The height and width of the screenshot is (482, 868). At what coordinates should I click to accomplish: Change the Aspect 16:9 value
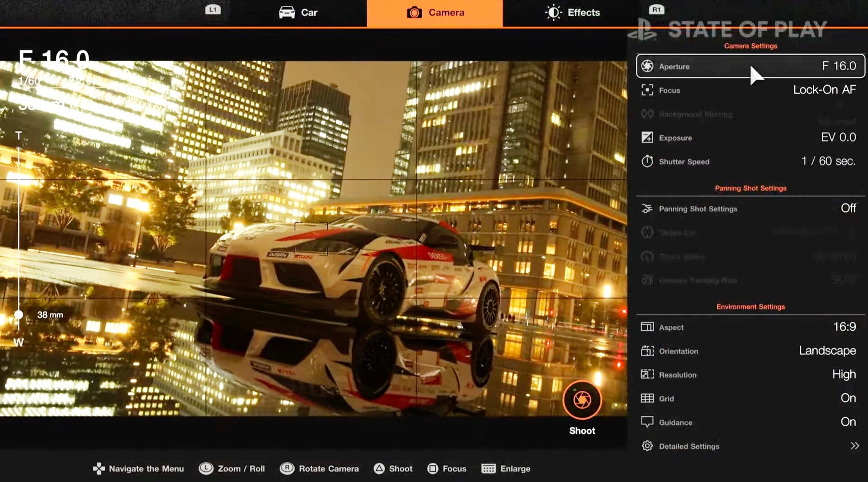point(844,327)
